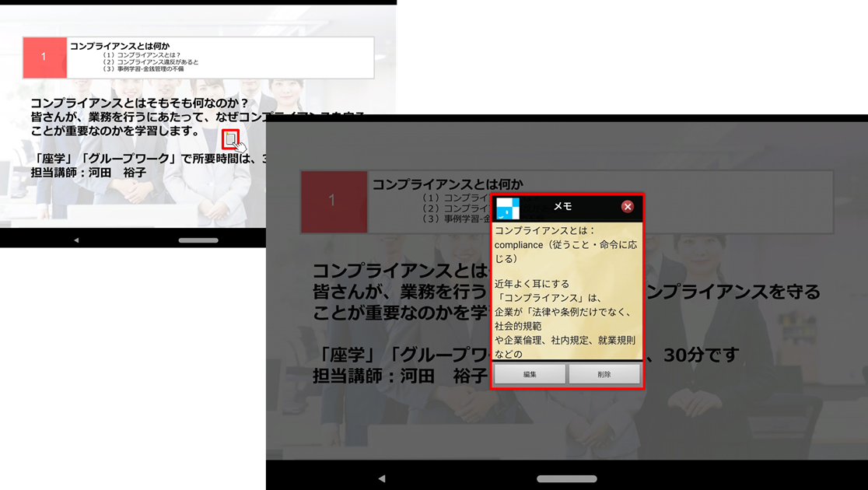Click the dimmed red number 1 box on the larger screen

[334, 201]
